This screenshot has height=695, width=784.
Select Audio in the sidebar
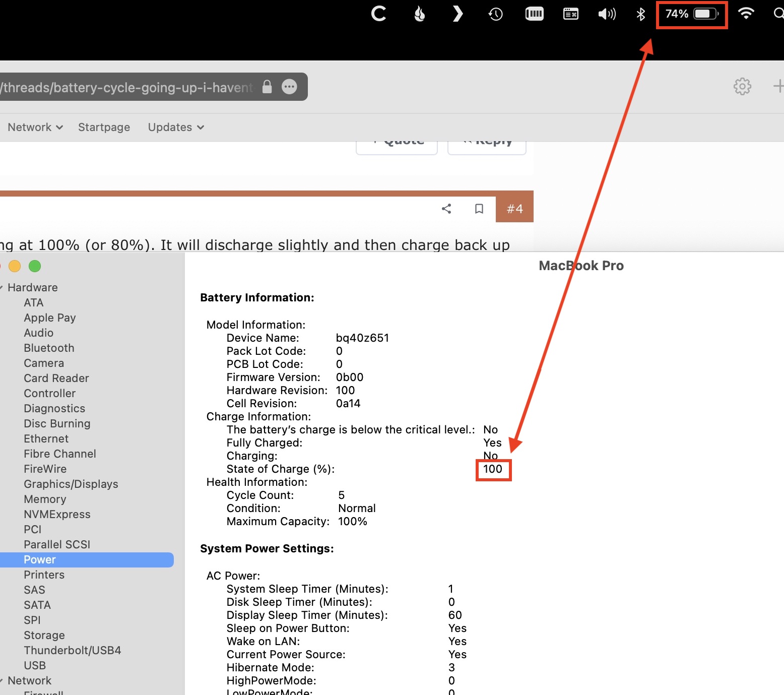pos(39,333)
